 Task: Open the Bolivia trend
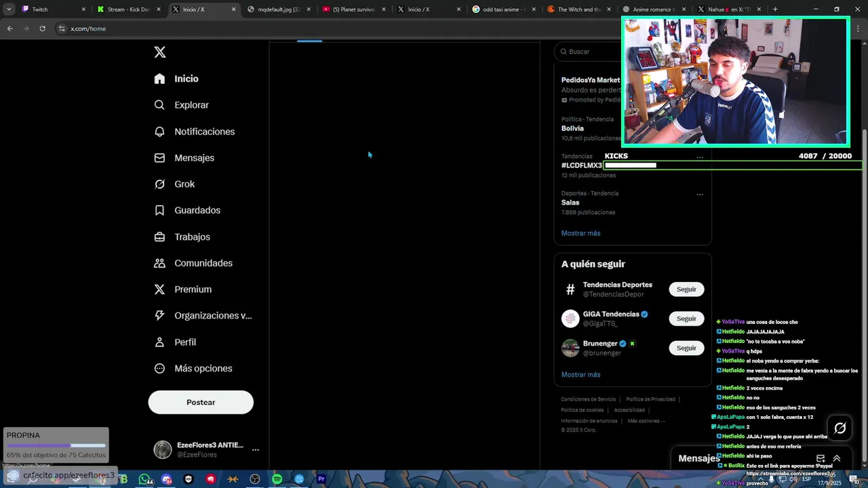click(x=572, y=128)
